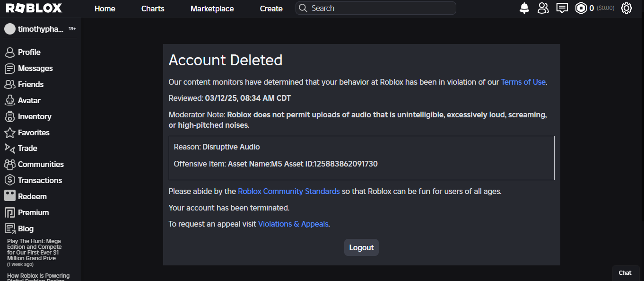
Task: Open messages from the top bar icon
Action: click(x=562, y=8)
